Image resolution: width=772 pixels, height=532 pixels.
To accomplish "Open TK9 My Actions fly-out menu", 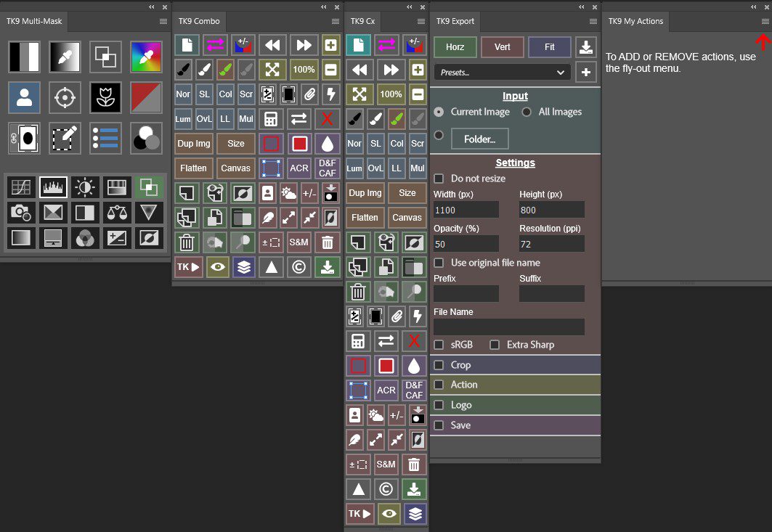I will (x=765, y=22).
